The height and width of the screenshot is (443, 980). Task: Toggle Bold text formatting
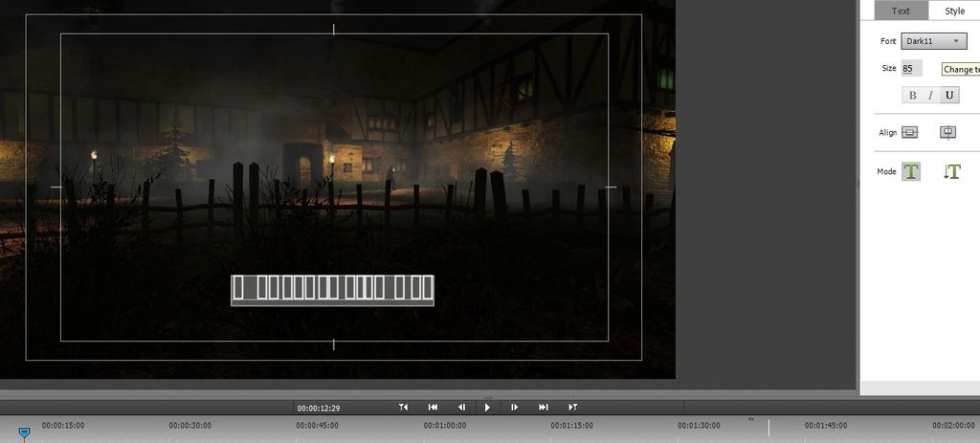coord(912,95)
